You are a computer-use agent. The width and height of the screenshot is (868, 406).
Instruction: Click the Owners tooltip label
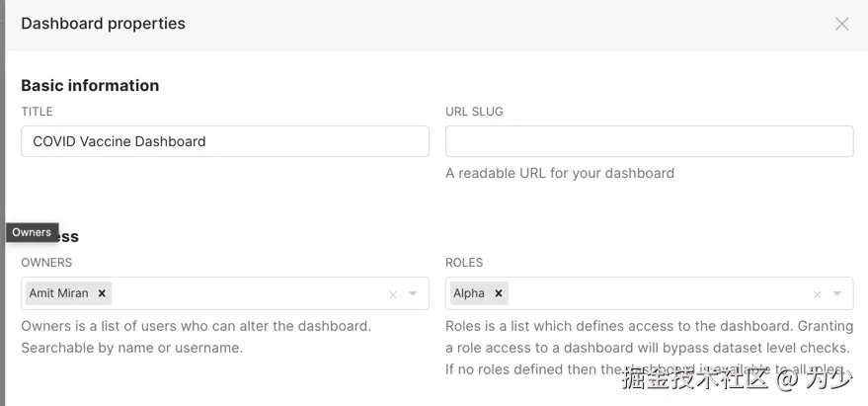pyautogui.click(x=32, y=232)
